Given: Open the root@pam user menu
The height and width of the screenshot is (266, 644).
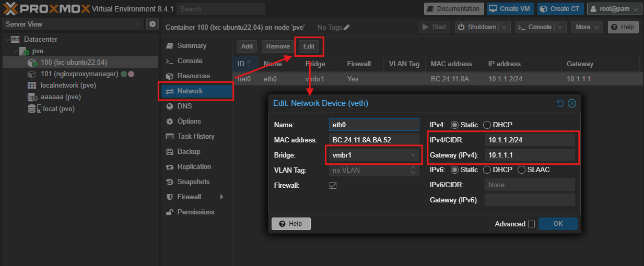Looking at the screenshot, I should [614, 9].
